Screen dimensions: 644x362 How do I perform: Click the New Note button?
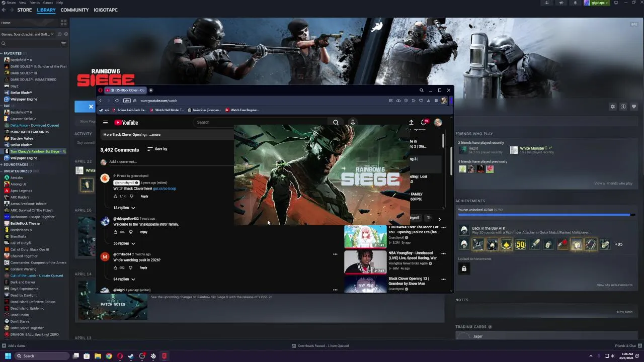tap(624, 312)
